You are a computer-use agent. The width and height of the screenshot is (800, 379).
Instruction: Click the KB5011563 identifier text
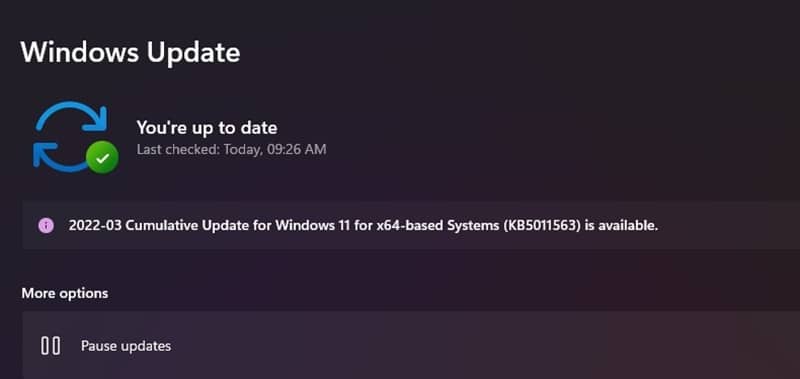point(542,225)
